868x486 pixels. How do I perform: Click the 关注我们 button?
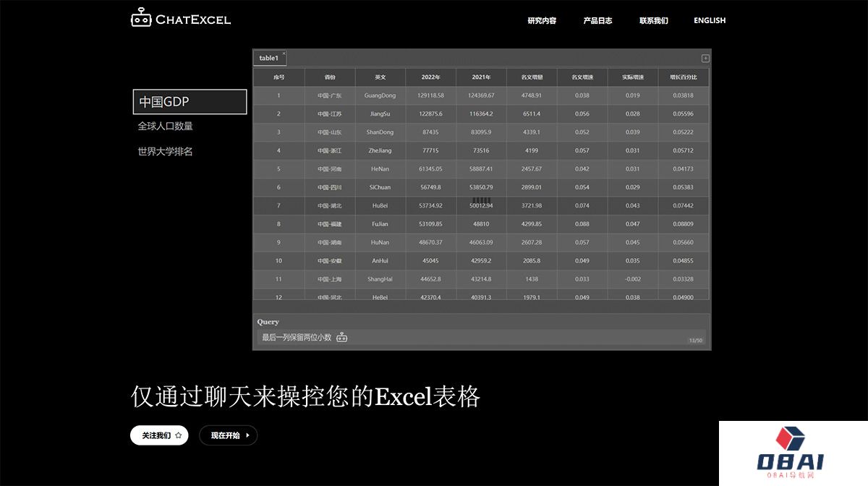pos(159,435)
